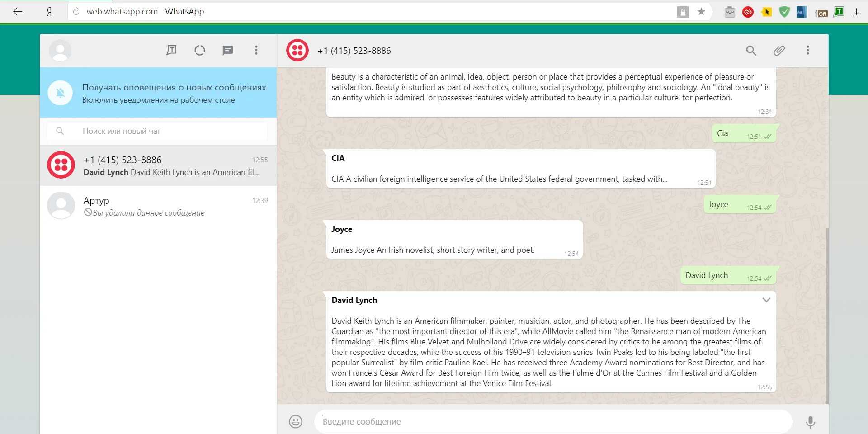
Task: Click the lock icon in the address bar
Action: 683,12
